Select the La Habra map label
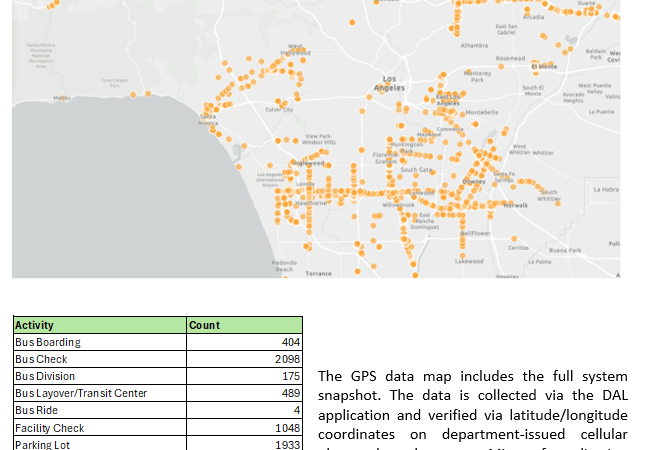The image size is (661, 450). [x=606, y=189]
